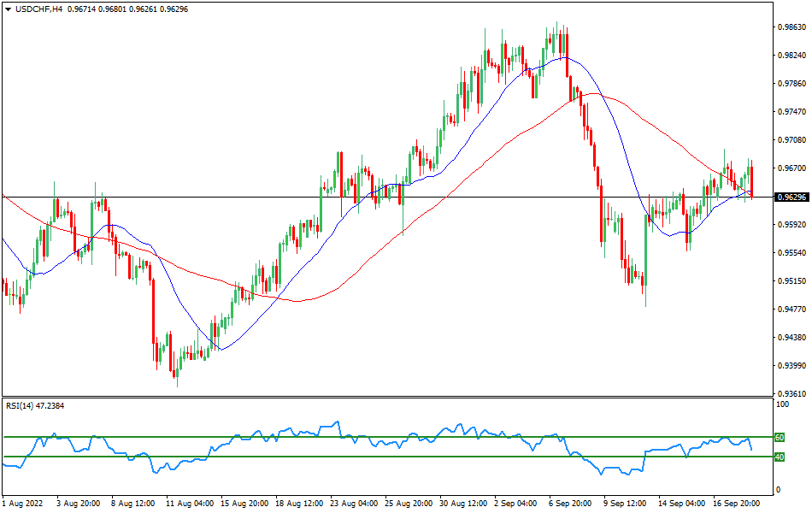Image resolution: width=812 pixels, height=513 pixels.
Task: Click the 2 Sep 04:00 time label
Action: click(x=515, y=504)
